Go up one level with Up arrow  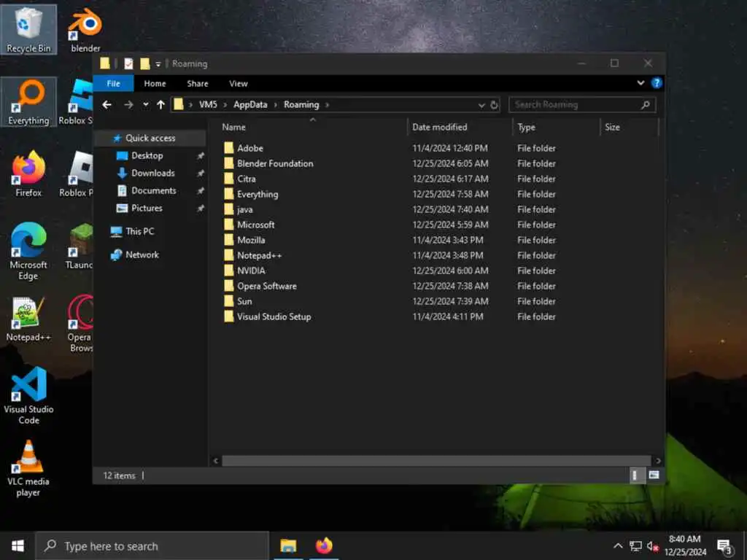coord(160,104)
